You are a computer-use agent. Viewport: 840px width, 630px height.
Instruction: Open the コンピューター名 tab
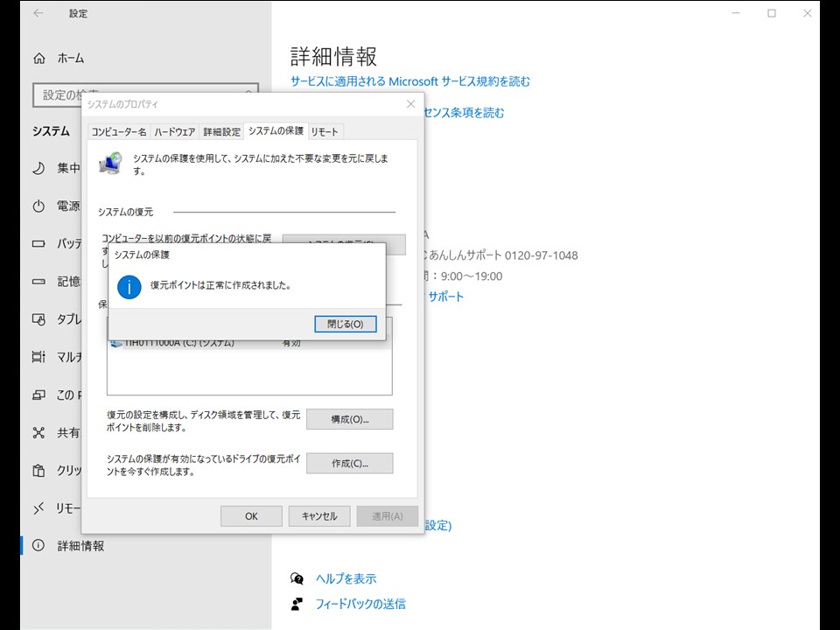point(119,129)
